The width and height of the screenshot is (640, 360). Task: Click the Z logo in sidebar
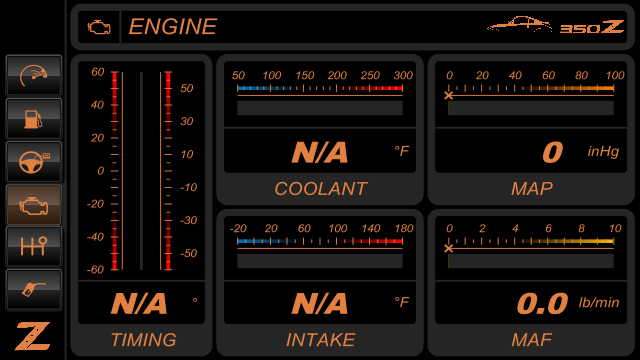tap(33, 336)
